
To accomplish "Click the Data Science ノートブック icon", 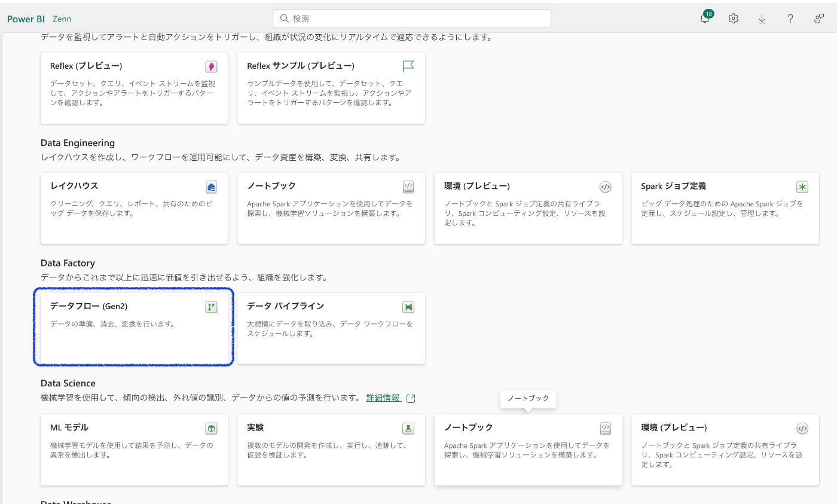I will [x=605, y=428].
